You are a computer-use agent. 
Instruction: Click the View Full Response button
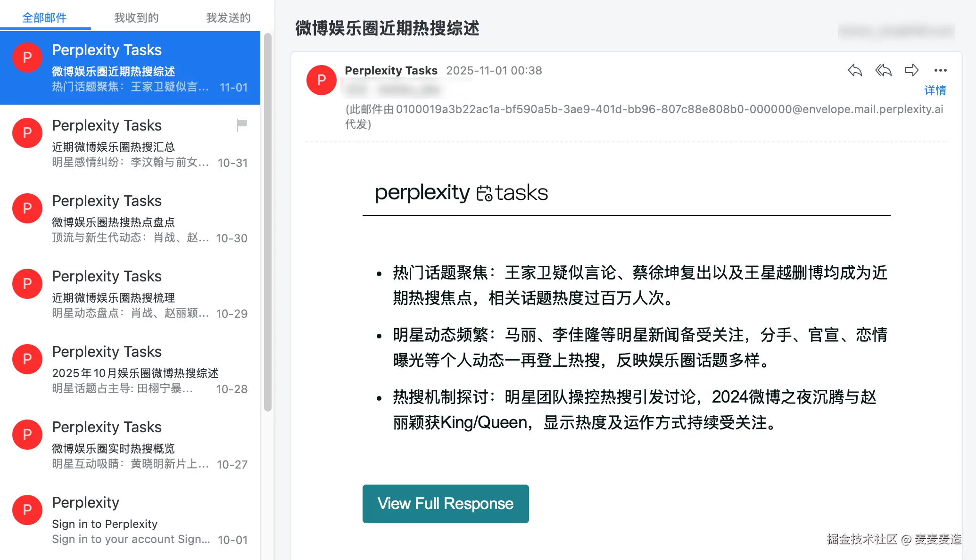click(446, 504)
